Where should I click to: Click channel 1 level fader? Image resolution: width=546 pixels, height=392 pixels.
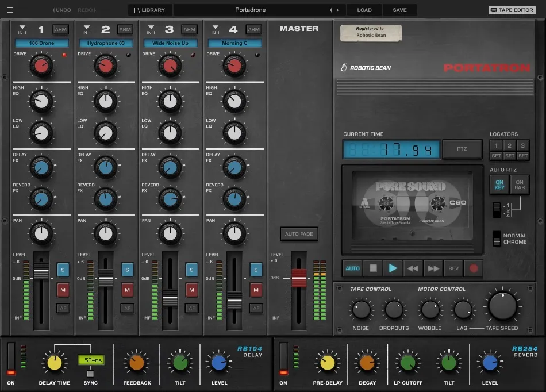coord(41,271)
